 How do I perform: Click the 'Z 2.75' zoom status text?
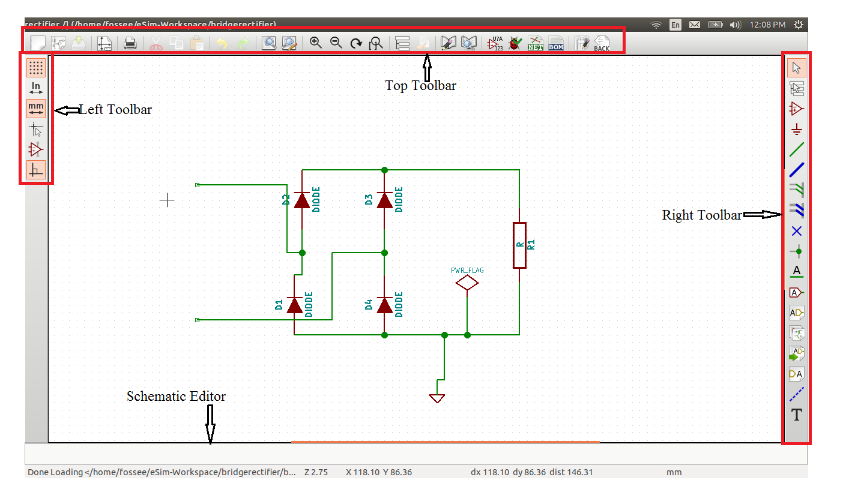tap(316, 472)
